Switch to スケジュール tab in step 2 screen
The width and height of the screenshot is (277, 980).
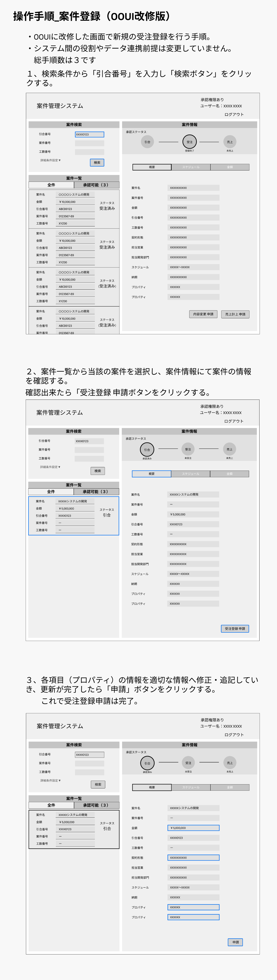coord(190,474)
